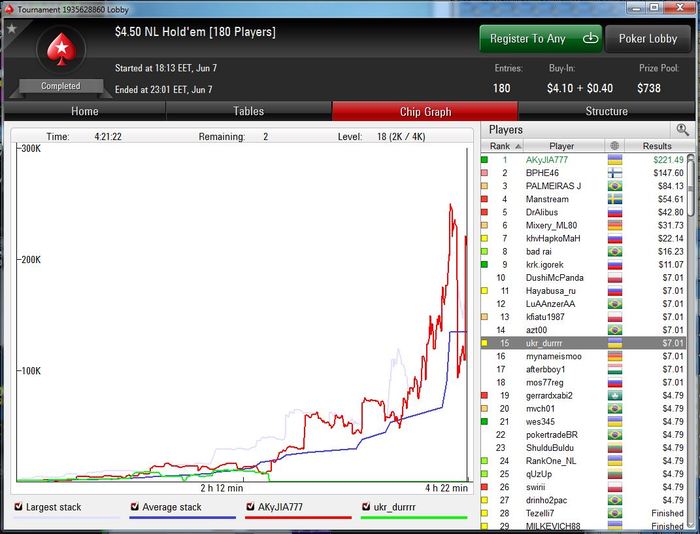The height and width of the screenshot is (534, 700).
Task: Sort players by Results column header
Action: pos(657,146)
